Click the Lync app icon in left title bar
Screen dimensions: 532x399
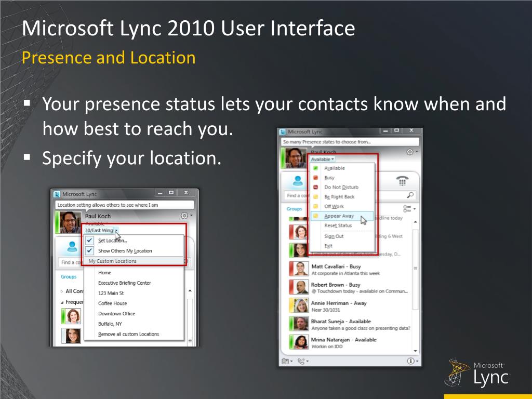56,194
